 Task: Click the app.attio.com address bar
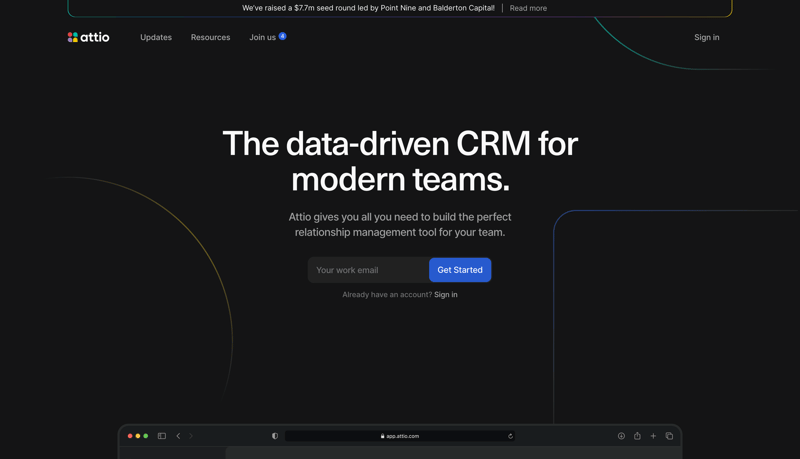[x=399, y=436]
